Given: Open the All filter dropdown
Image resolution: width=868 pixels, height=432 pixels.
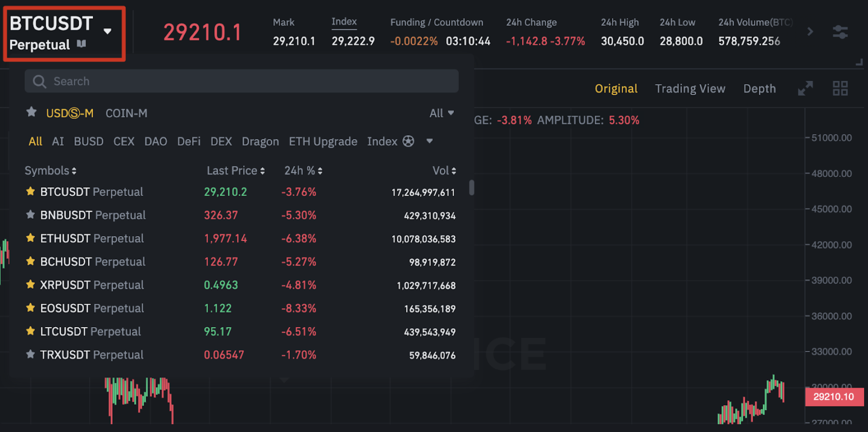Looking at the screenshot, I should 441,113.
